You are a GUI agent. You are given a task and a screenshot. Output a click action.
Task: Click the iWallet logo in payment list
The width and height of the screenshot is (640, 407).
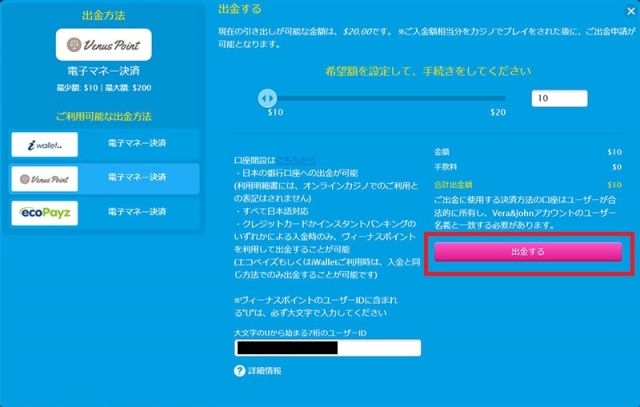(45, 144)
